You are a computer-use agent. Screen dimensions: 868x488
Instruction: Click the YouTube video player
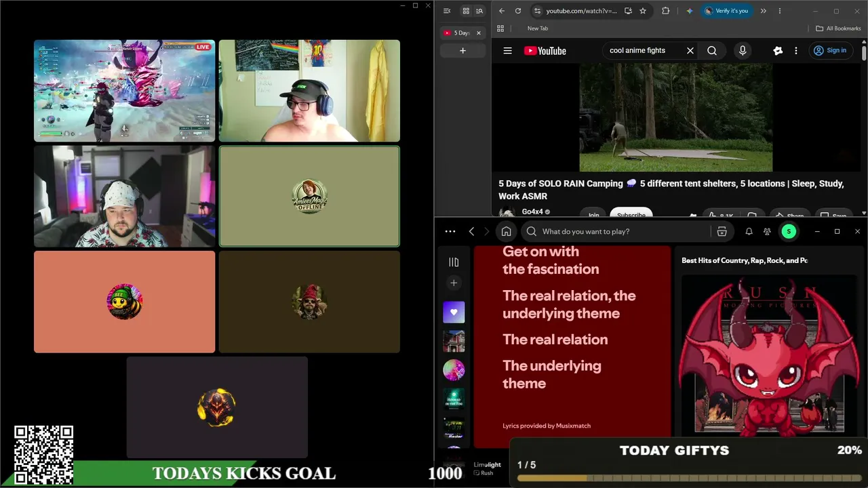[x=676, y=117]
